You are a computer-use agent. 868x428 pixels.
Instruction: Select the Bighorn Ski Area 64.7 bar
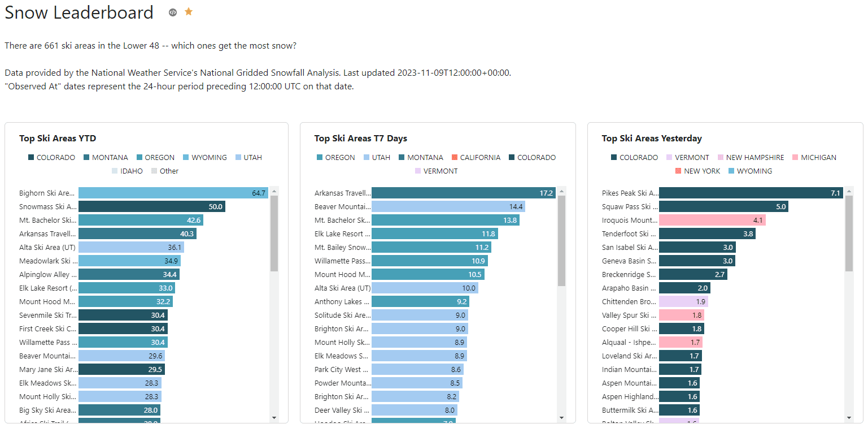pyautogui.click(x=173, y=193)
